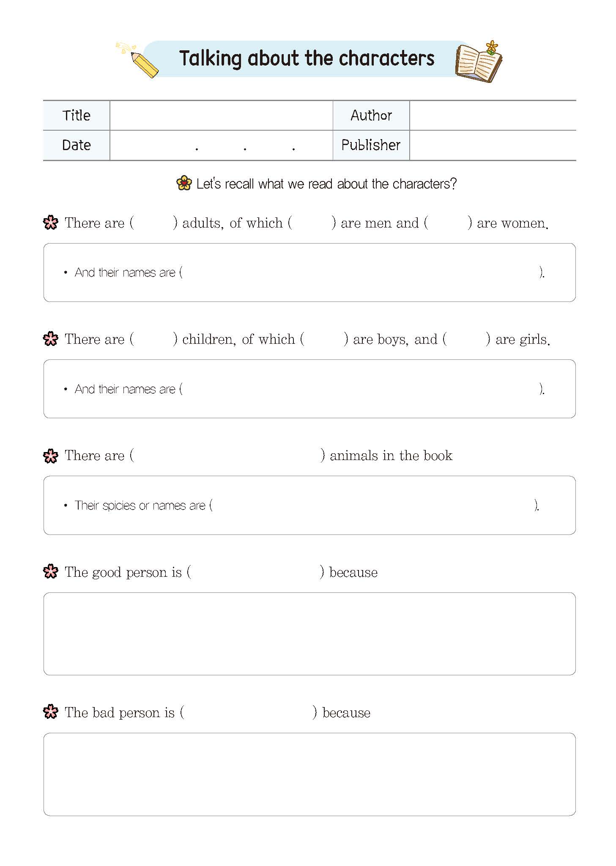Click the yellow flower beside recall prompt
Screen dimensions: 616x866
click(184, 184)
